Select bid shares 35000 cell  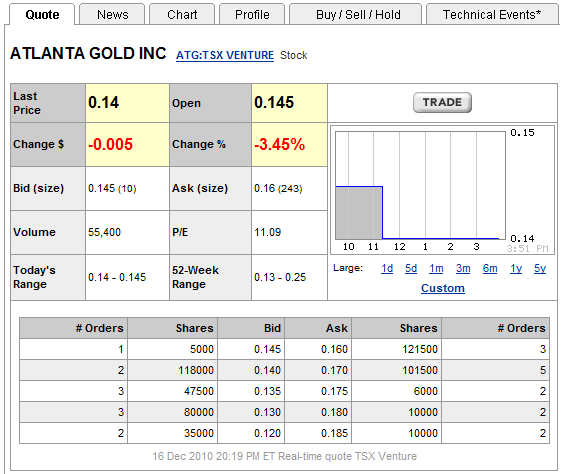click(x=173, y=433)
